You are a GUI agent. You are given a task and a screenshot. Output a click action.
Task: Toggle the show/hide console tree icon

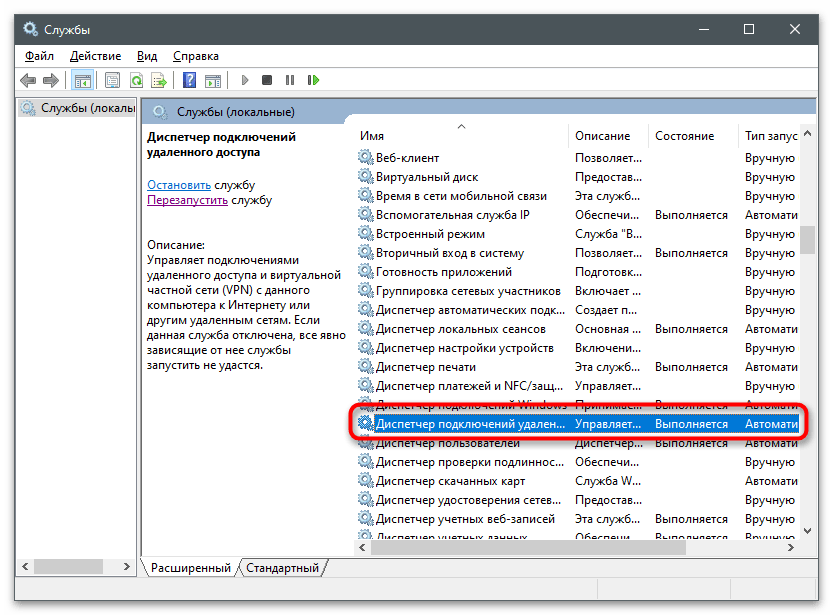point(83,80)
